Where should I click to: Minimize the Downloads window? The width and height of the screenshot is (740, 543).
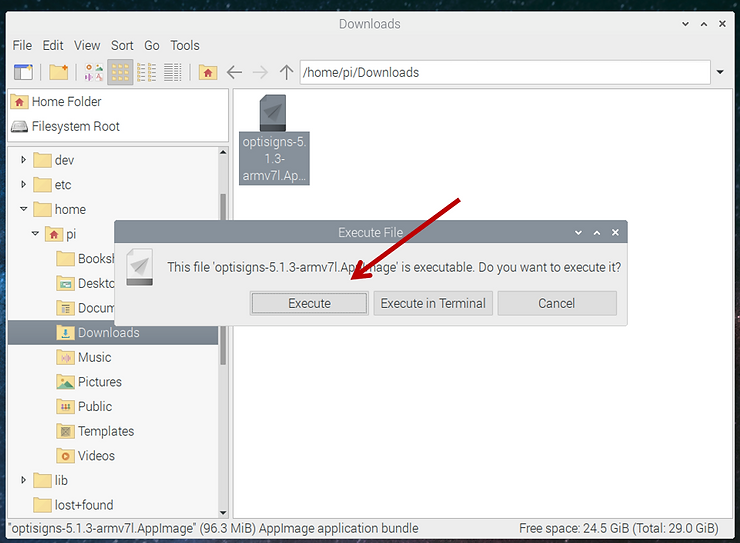point(685,24)
